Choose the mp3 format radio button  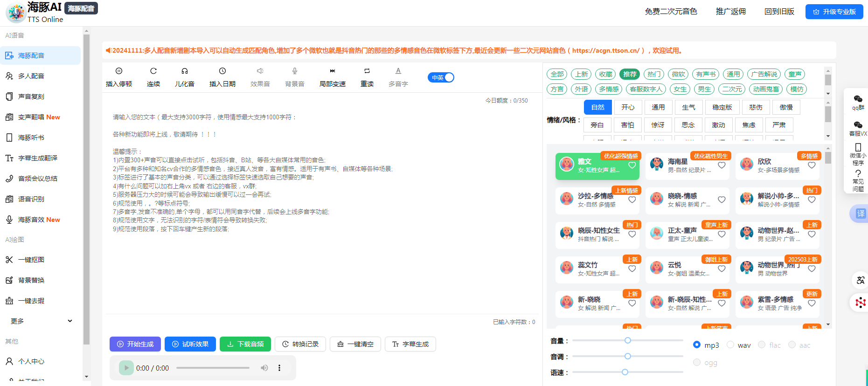697,345
